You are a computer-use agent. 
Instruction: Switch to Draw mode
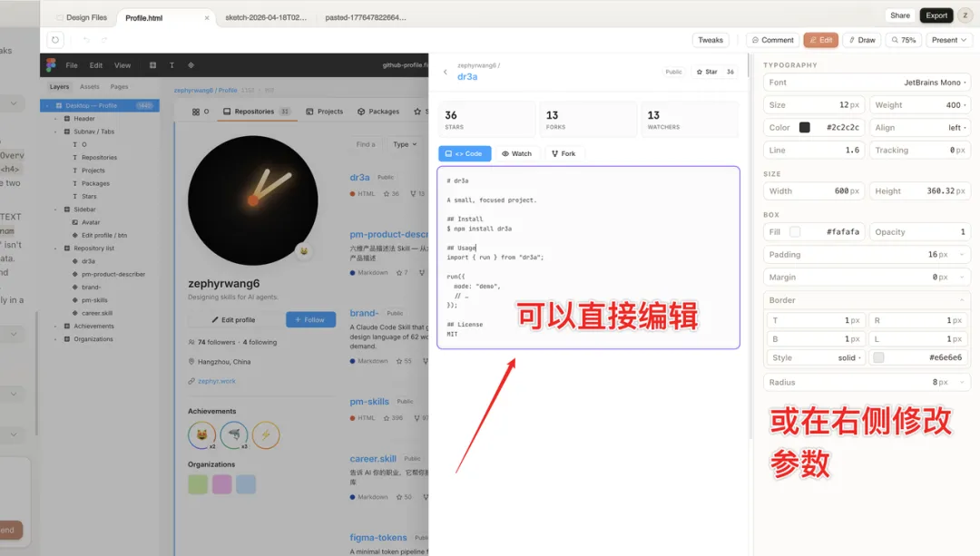pyautogui.click(x=860, y=39)
